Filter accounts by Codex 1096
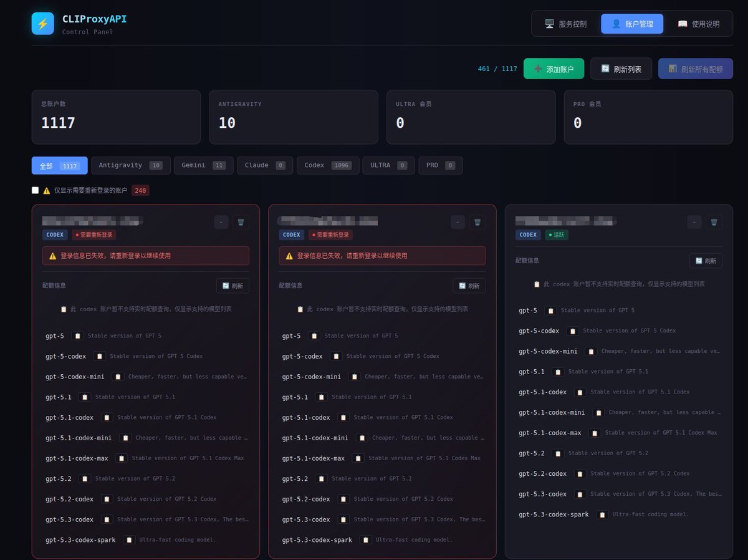This screenshot has width=748, height=560. point(328,165)
